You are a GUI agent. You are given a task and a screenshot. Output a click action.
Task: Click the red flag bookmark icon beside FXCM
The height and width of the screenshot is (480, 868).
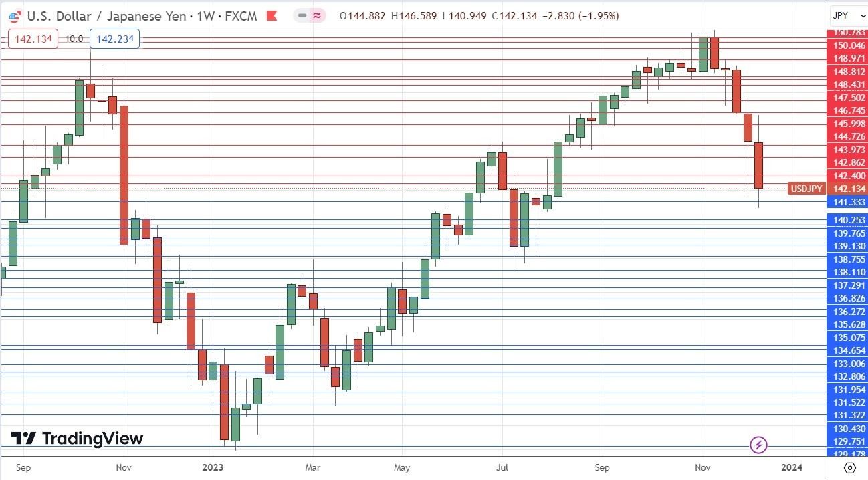click(x=271, y=16)
